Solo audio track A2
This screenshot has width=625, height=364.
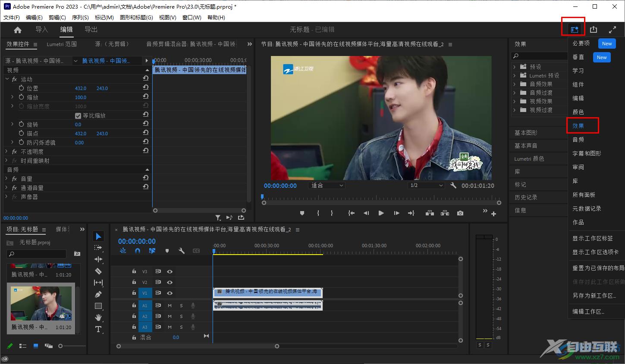pyautogui.click(x=181, y=316)
